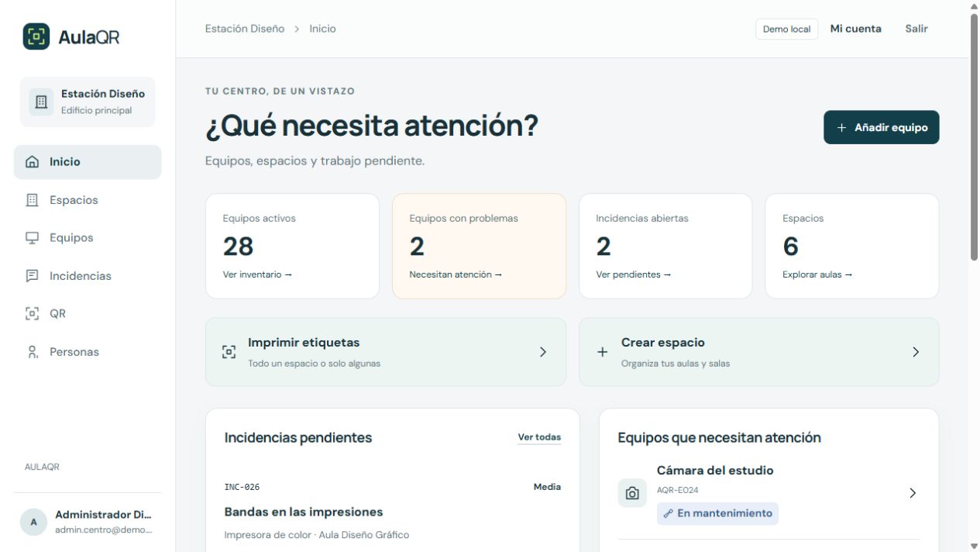Open Personas in the sidebar

pyautogui.click(x=88, y=352)
